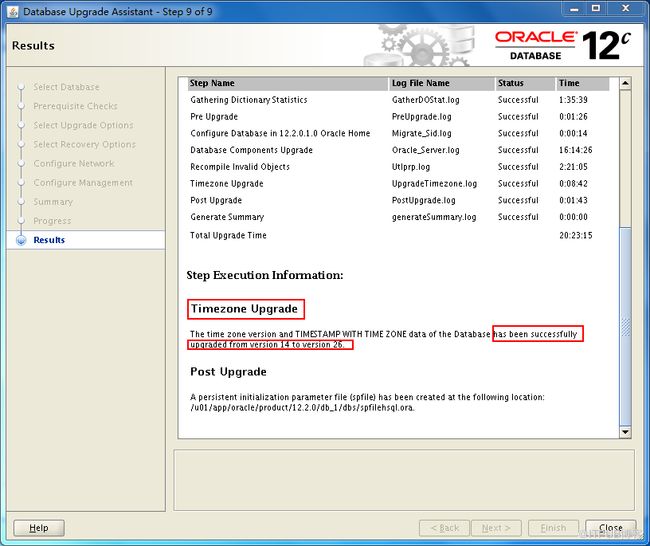Click the spfilehsql.ora path text

click(302, 408)
